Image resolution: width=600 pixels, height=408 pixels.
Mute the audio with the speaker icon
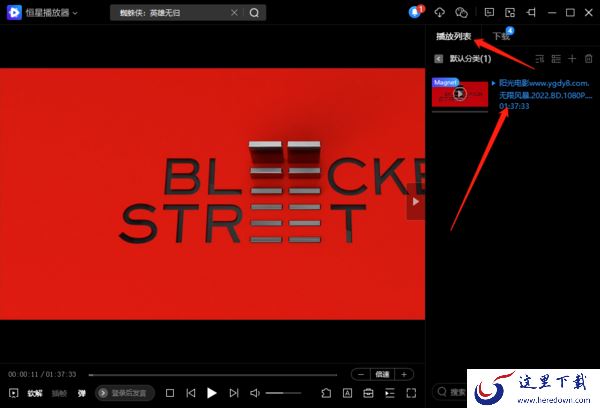click(254, 393)
